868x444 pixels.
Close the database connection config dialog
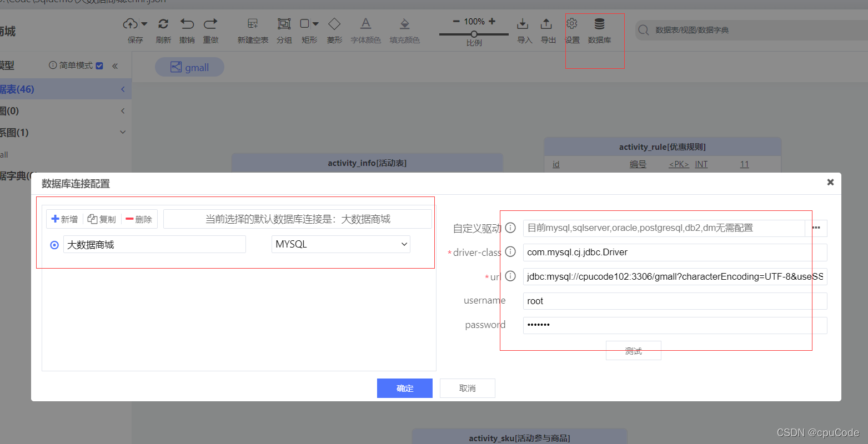[830, 182]
